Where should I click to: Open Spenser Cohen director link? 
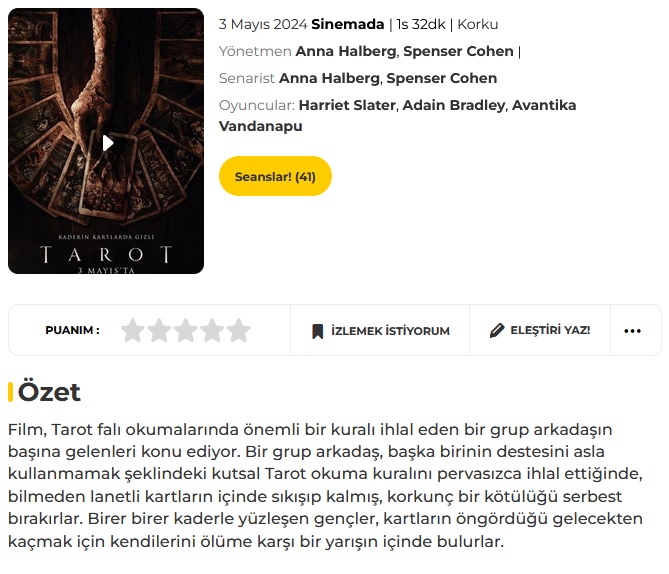[458, 51]
